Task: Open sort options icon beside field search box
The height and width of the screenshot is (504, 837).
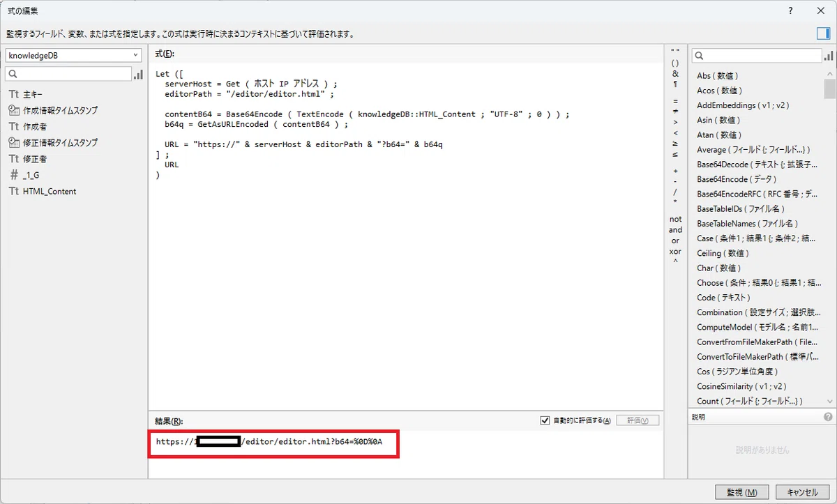Action: click(x=138, y=74)
